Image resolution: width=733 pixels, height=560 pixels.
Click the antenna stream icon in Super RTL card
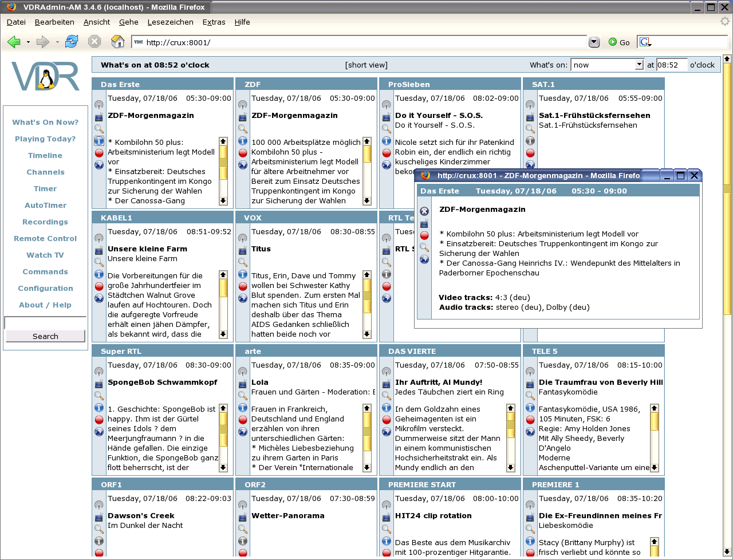[99, 372]
